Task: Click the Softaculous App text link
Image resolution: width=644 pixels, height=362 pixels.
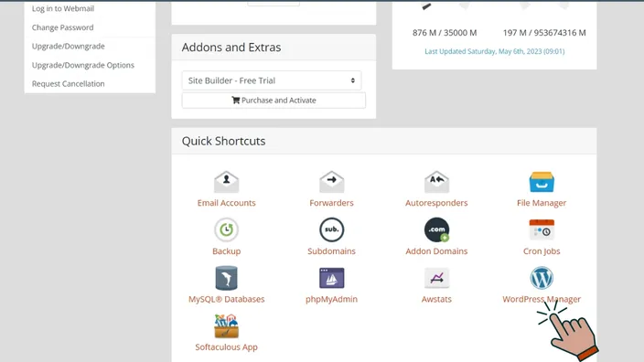Action: [226, 347]
